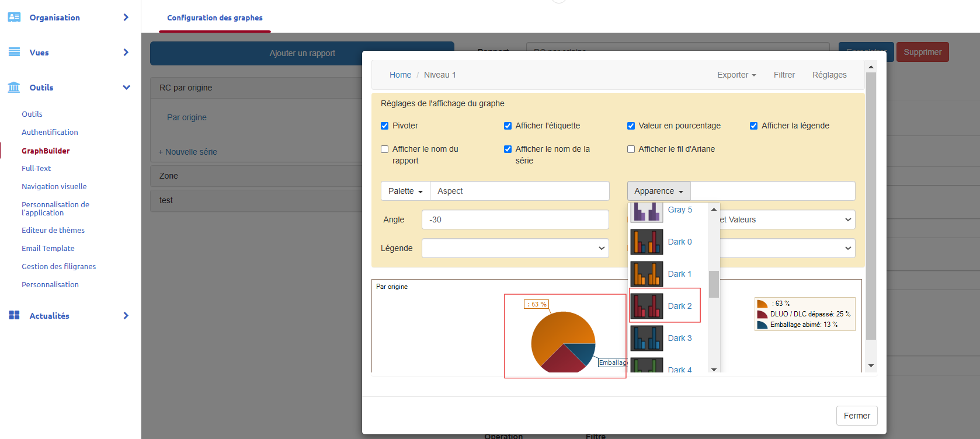Click the Fermer button
The width and height of the screenshot is (980, 439).
pyautogui.click(x=856, y=416)
